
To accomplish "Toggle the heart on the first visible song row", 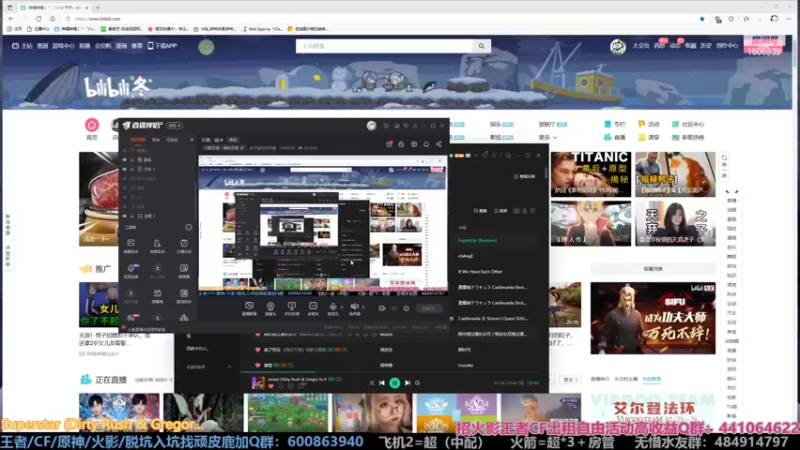I will pyautogui.click(x=258, y=335).
